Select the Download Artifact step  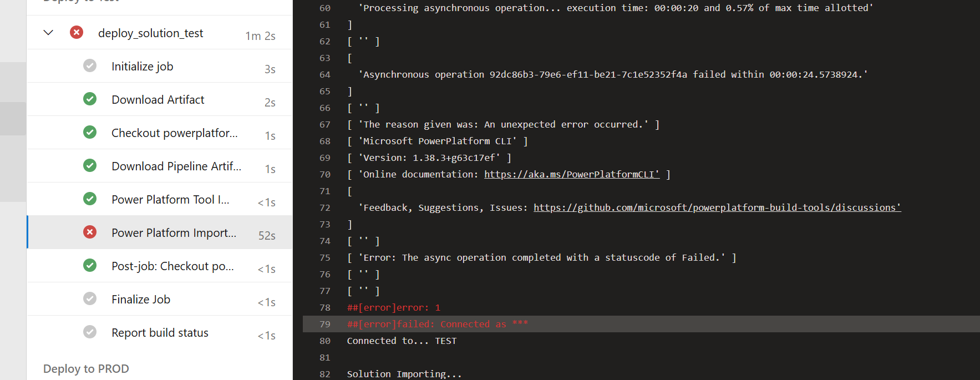coord(158,99)
